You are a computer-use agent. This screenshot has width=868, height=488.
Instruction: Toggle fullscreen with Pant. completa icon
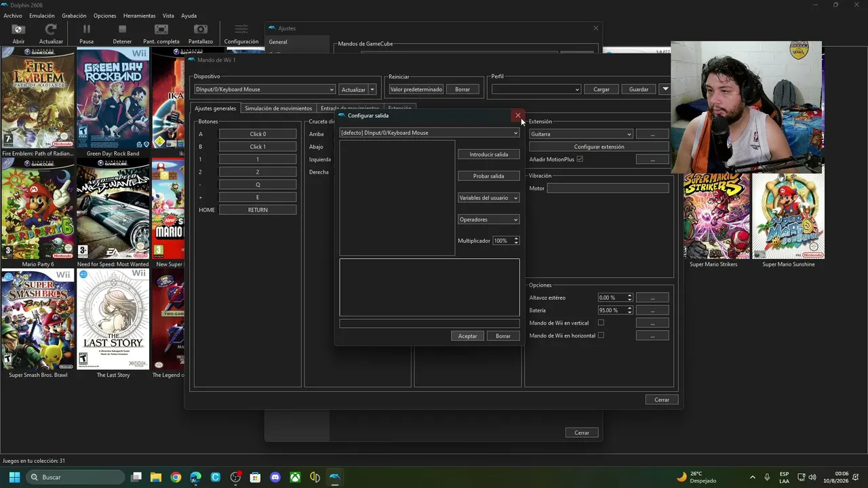pyautogui.click(x=161, y=29)
